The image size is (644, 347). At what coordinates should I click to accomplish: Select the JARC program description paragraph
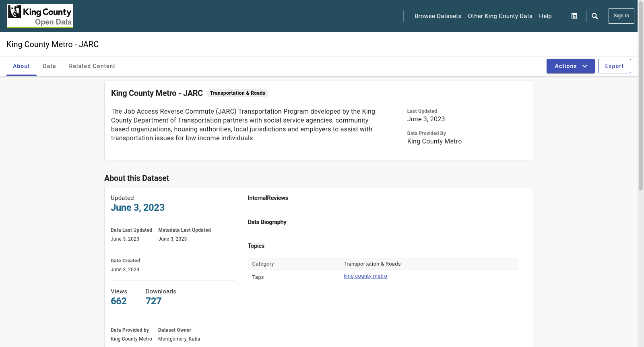(x=244, y=125)
